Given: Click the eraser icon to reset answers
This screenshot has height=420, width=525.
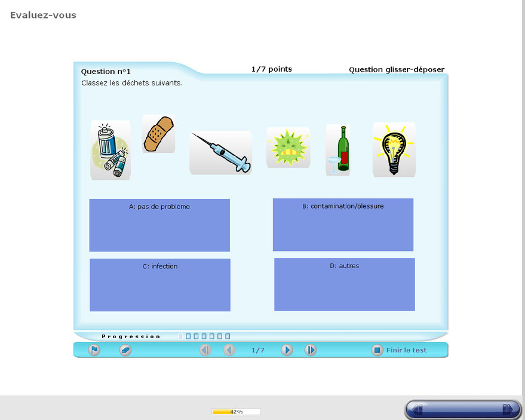Looking at the screenshot, I should (x=125, y=350).
